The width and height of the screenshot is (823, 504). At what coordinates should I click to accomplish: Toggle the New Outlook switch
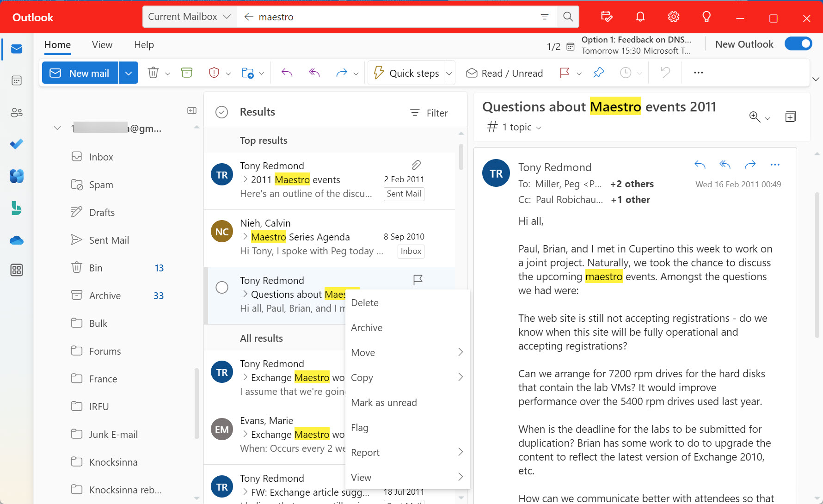pos(798,44)
